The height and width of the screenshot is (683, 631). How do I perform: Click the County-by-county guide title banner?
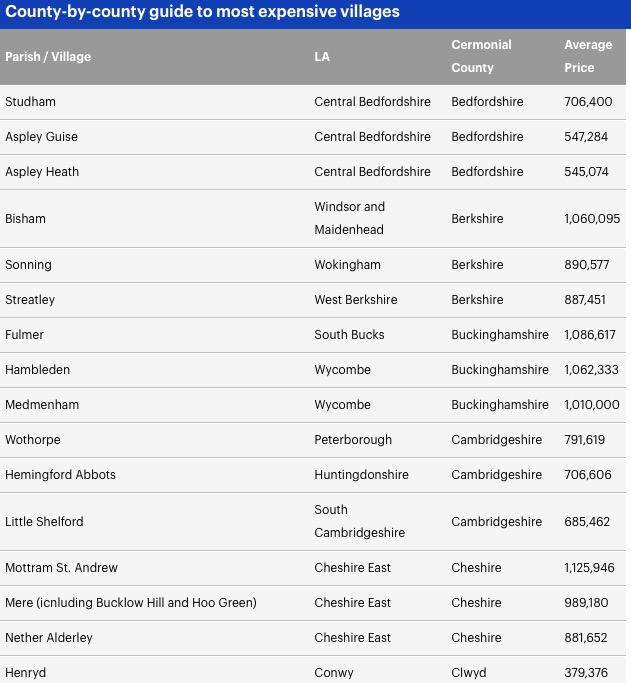(x=315, y=14)
